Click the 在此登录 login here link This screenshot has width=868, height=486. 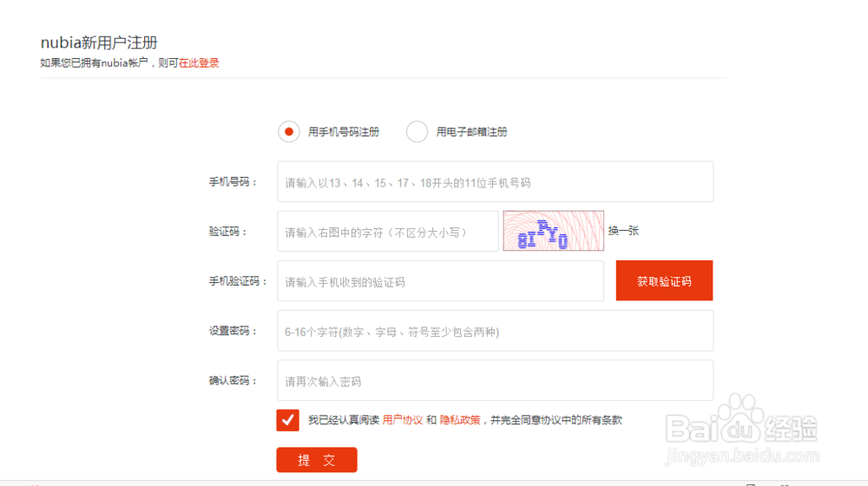coord(199,63)
